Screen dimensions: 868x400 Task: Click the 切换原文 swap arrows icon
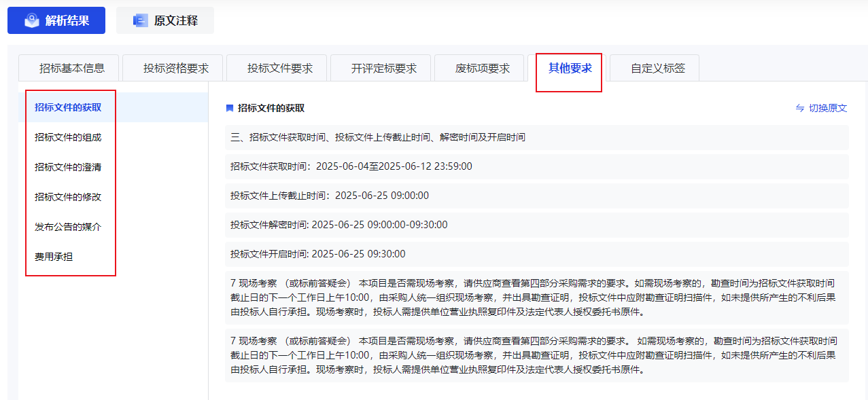[800, 108]
